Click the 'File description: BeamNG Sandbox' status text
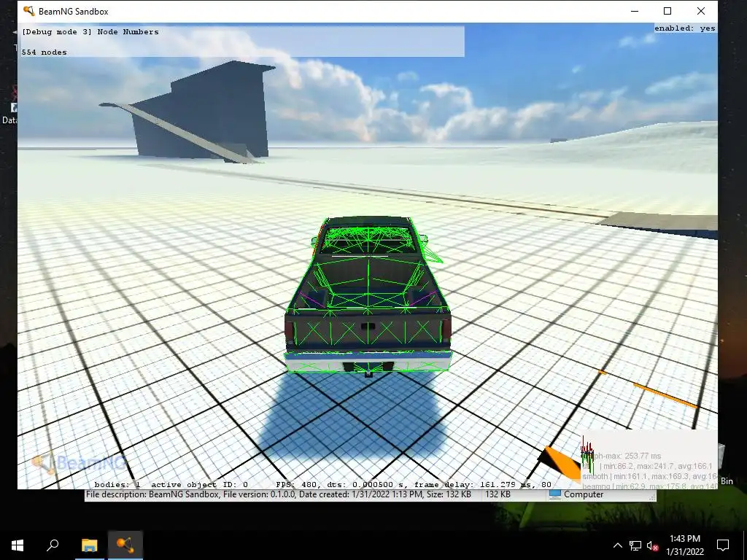This screenshot has width=747, height=560. [153, 494]
